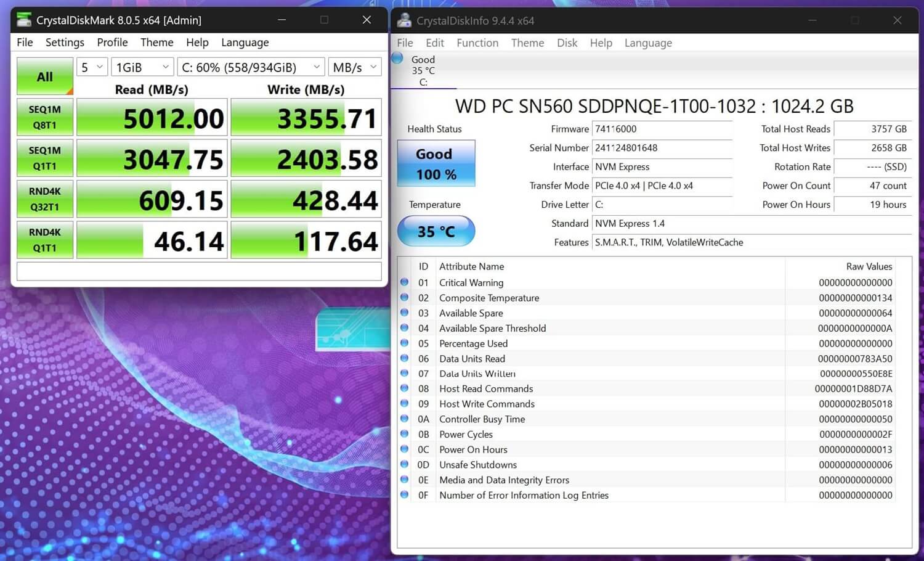924x561 pixels.
Task: Click status orb for Percentage Used row
Action: pyautogui.click(x=404, y=343)
